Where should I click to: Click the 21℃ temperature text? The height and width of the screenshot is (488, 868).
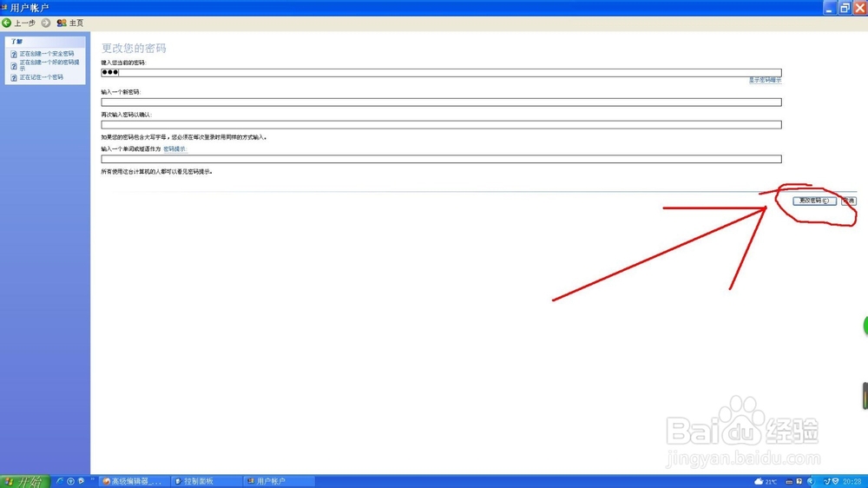(x=771, y=482)
